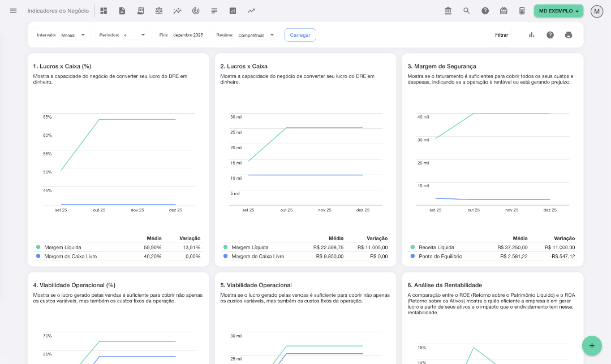Open the radar target icon in toolbar

[196, 11]
